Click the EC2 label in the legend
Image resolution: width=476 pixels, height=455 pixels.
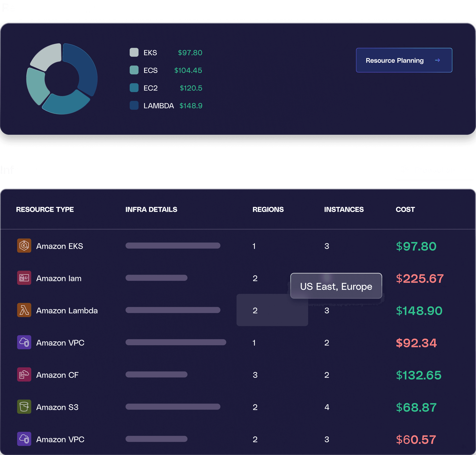pyautogui.click(x=150, y=88)
